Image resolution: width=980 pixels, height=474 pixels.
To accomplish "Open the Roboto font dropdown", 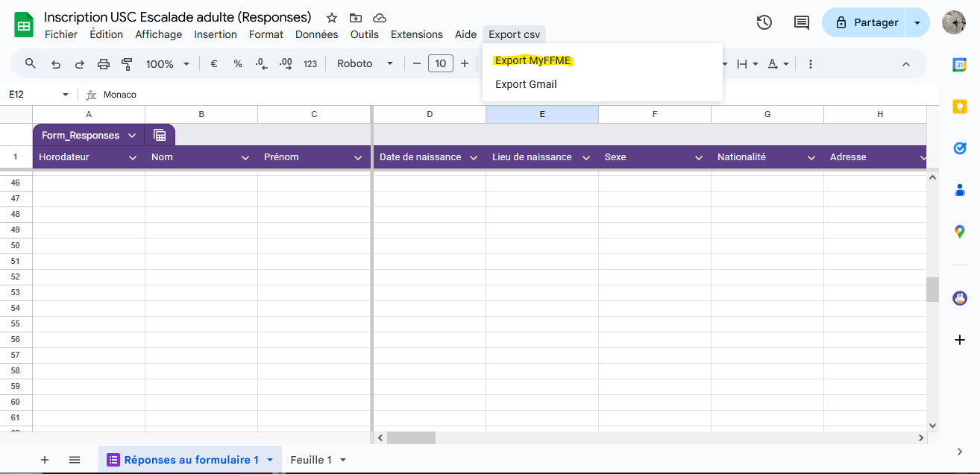I will [x=365, y=64].
